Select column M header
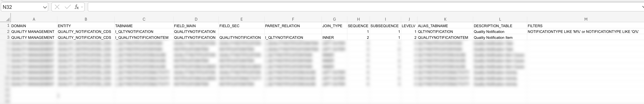Image resolution: width=644 pixels, height=104 pixels. (x=586, y=19)
